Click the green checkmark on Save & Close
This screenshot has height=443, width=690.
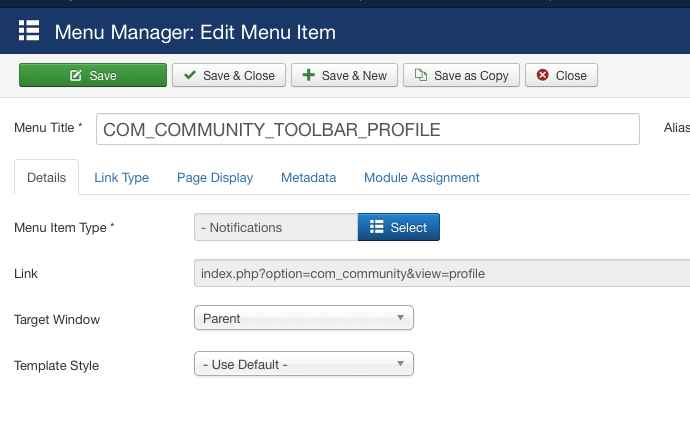190,75
